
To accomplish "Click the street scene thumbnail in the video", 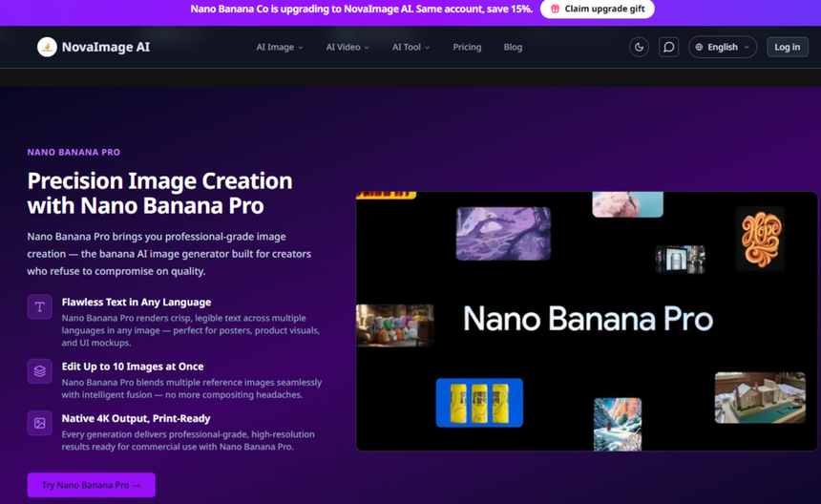I will pos(680,259).
